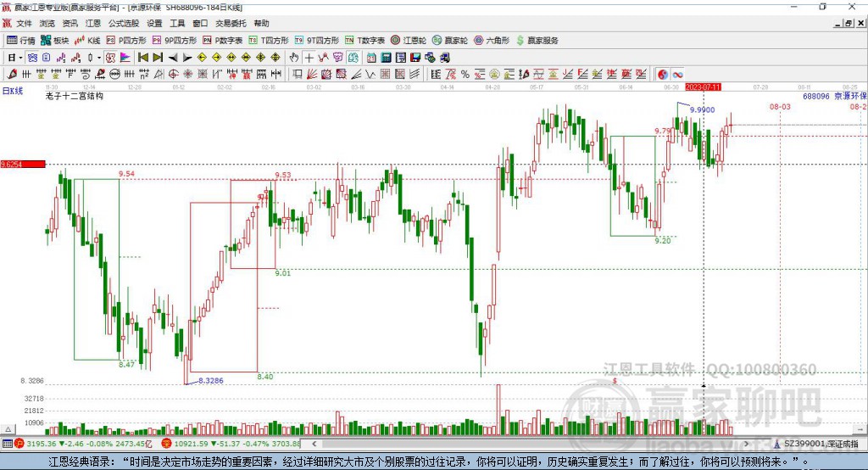
Task: Click the 9.6254 red price tag
Action: [23, 164]
